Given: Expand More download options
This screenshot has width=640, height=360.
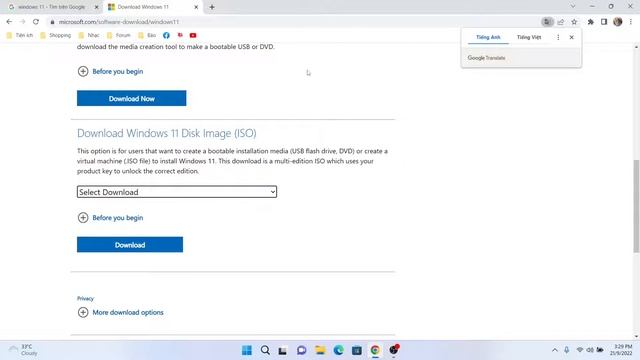Looking at the screenshot, I should (120, 313).
